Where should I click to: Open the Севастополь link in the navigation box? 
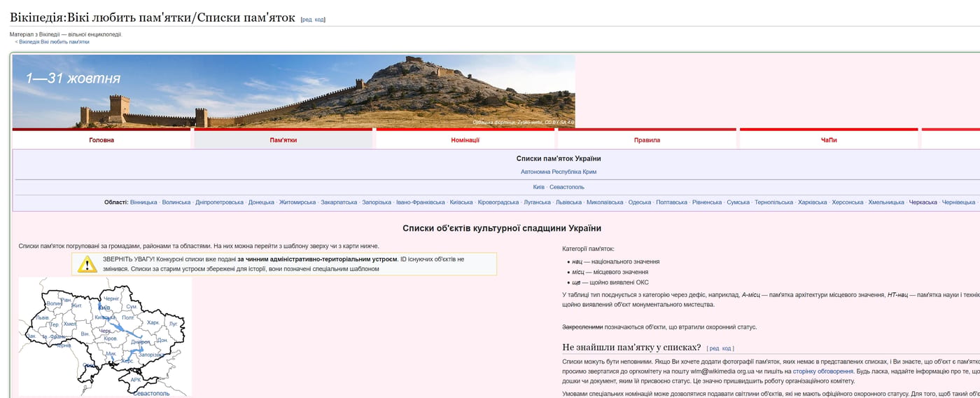[x=567, y=187]
